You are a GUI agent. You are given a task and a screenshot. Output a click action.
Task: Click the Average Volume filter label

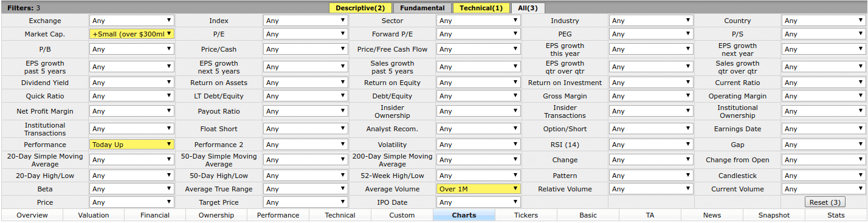pos(392,189)
